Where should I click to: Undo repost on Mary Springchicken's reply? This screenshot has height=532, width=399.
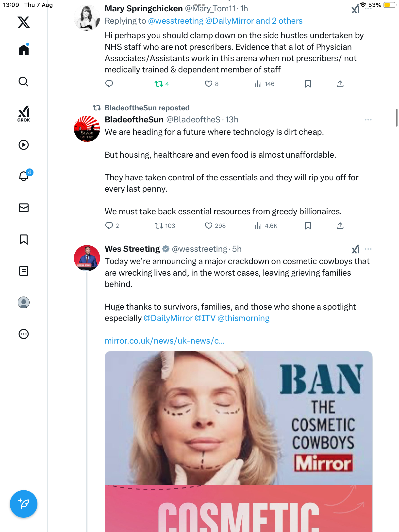point(159,84)
